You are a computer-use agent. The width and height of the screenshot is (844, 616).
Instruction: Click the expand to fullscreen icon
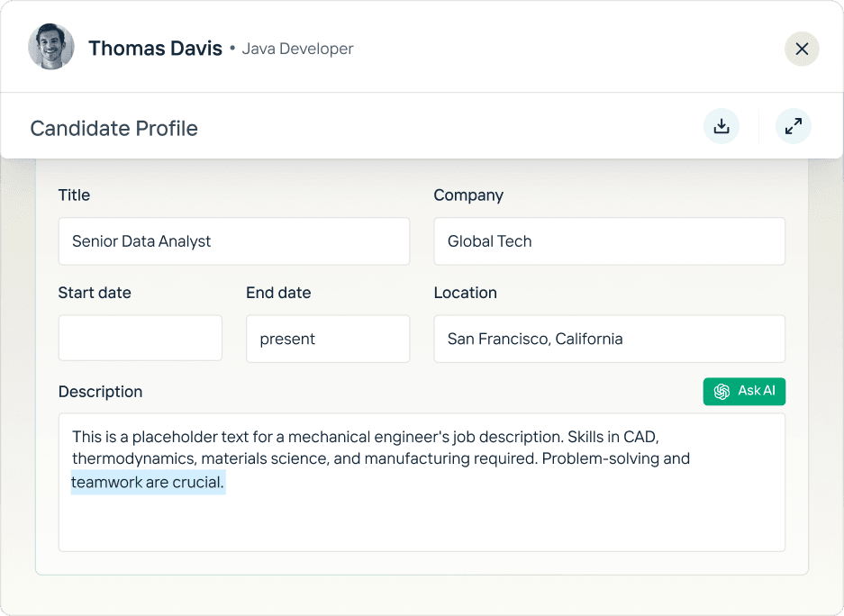tap(793, 126)
